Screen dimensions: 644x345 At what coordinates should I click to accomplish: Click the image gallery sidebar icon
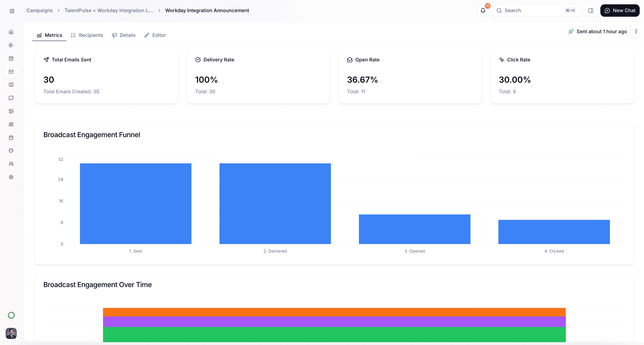coord(11,111)
